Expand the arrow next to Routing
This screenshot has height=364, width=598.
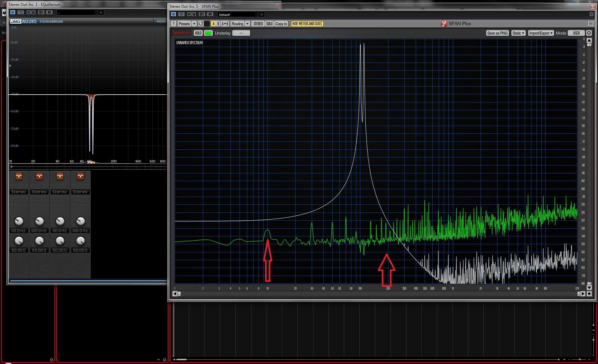247,24
